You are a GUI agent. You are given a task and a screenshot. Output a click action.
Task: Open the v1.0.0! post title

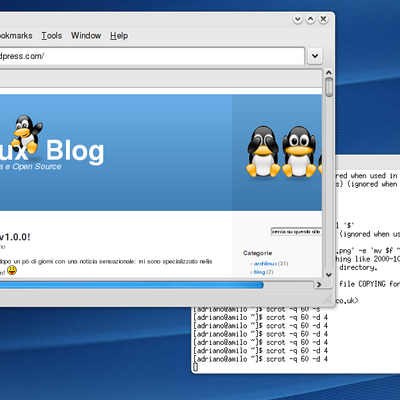[15, 237]
